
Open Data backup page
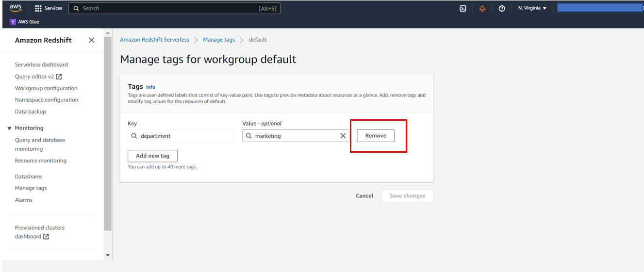click(31, 112)
